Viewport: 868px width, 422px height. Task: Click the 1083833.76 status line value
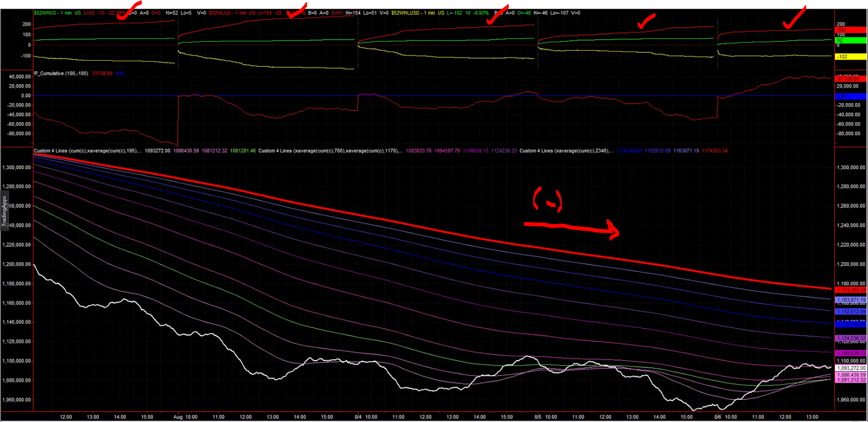pos(419,151)
